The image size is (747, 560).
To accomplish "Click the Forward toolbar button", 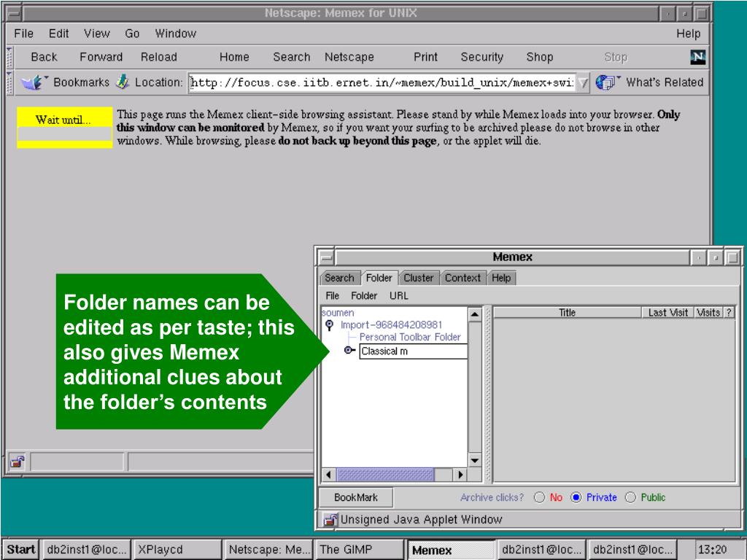I will coord(101,57).
